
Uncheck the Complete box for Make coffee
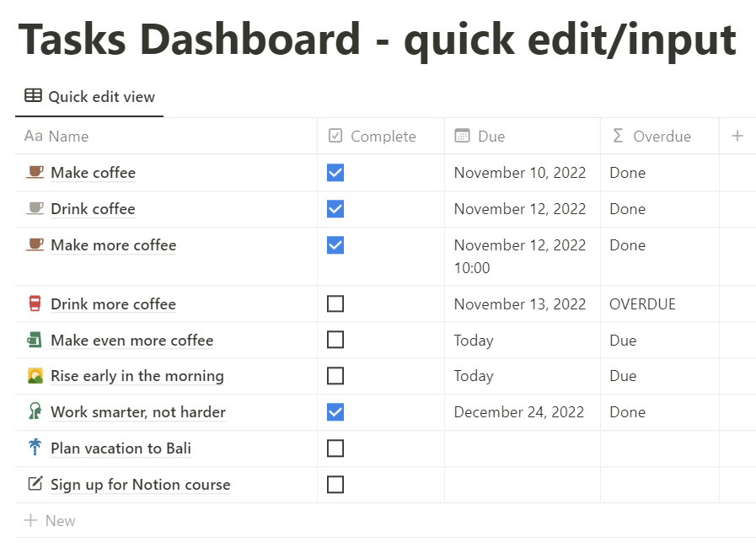(x=335, y=173)
